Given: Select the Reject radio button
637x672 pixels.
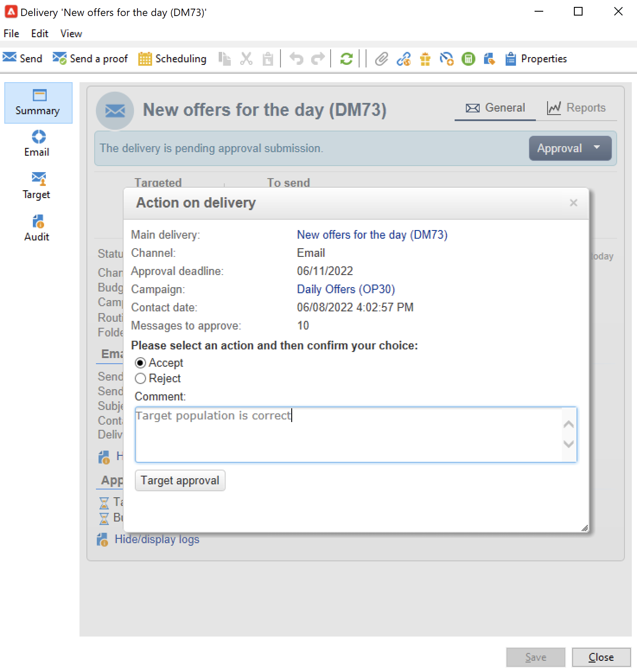Looking at the screenshot, I should coord(140,378).
